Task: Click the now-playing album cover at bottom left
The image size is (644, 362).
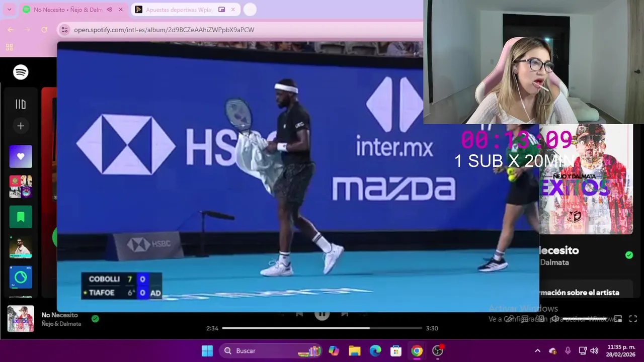Action: click(x=21, y=319)
